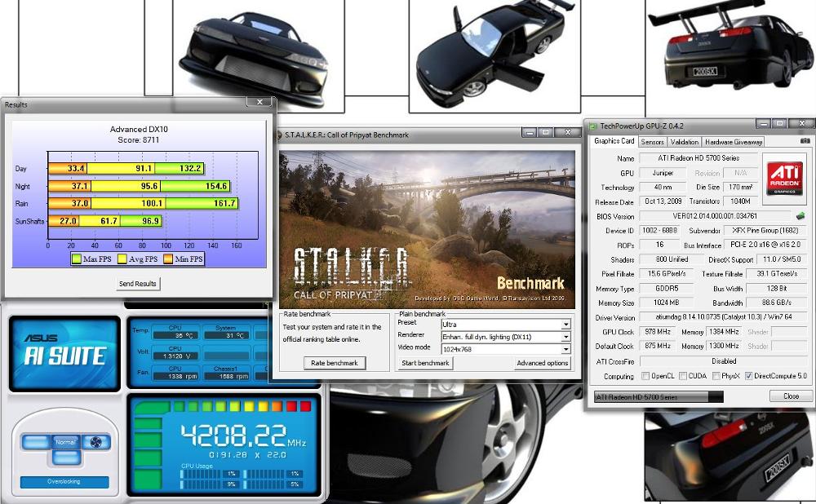Screen dimensions: 816x504
Task: Click the green BIOS save chip icon
Action: [x=800, y=215]
